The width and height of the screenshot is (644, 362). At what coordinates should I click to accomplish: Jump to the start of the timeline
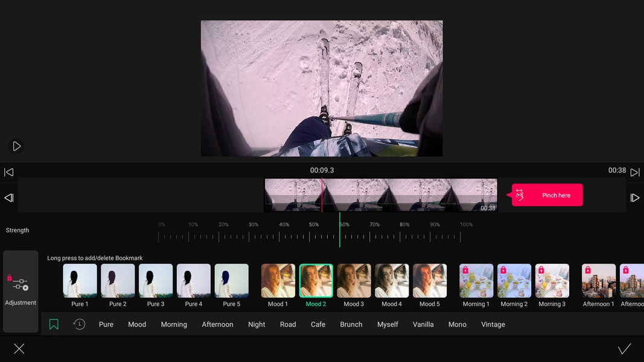tap(9, 173)
